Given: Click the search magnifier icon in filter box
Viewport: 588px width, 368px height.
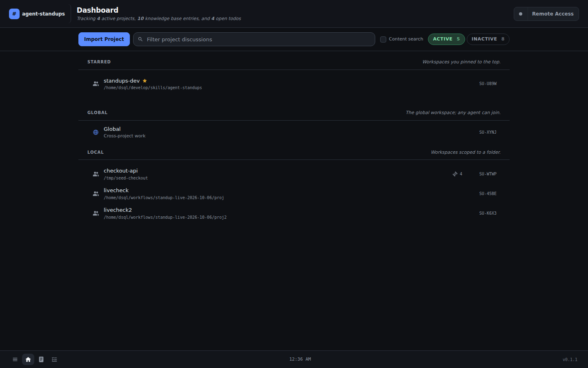Looking at the screenshot, I should click(140, 39).
